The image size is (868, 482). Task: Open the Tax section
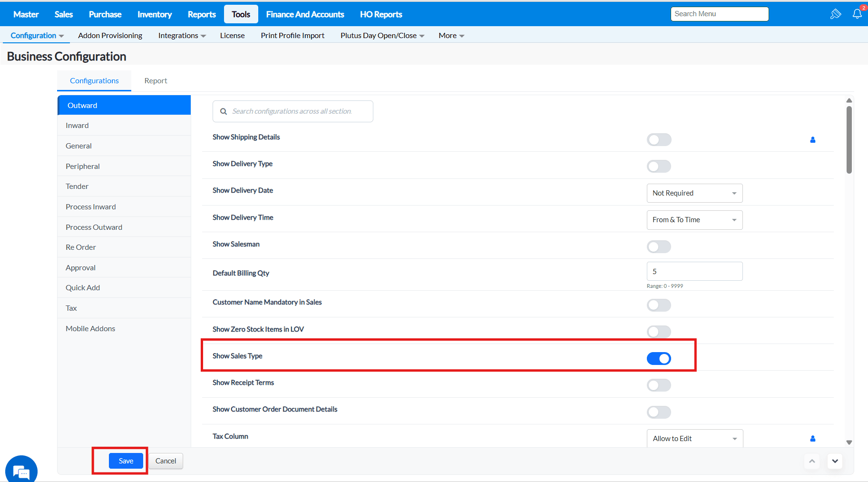coord(124,308)
